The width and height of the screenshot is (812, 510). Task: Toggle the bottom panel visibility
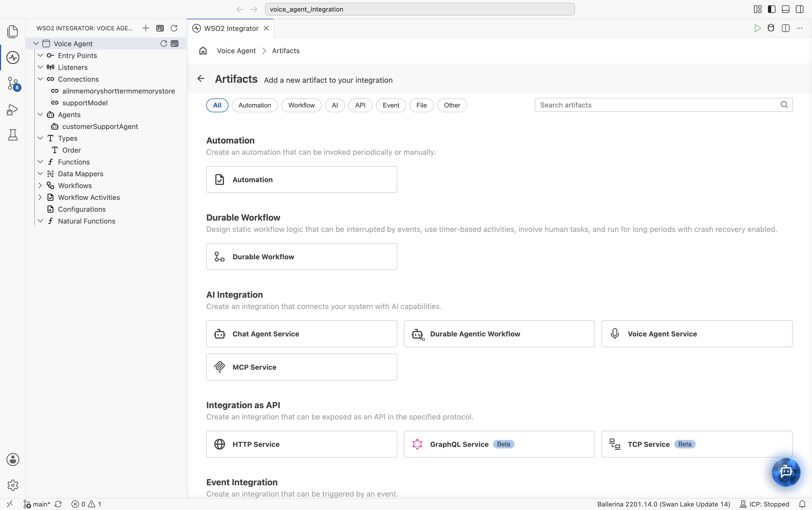(785, 9)
